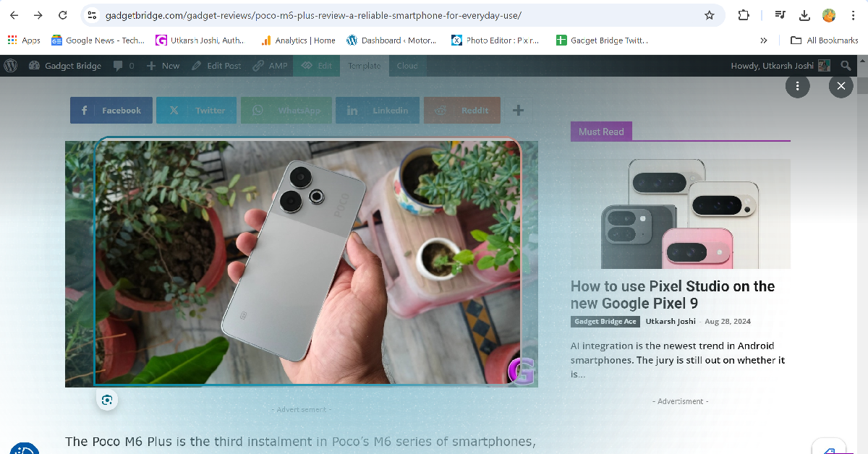Open the media controls icon
The width and height of the screenshot is (868, 454).
point(780,15)
